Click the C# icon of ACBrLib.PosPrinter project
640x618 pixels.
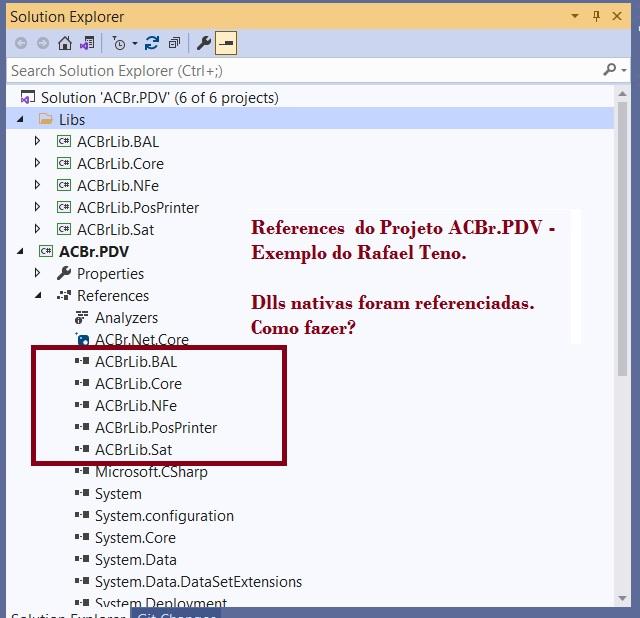point(64,207)
